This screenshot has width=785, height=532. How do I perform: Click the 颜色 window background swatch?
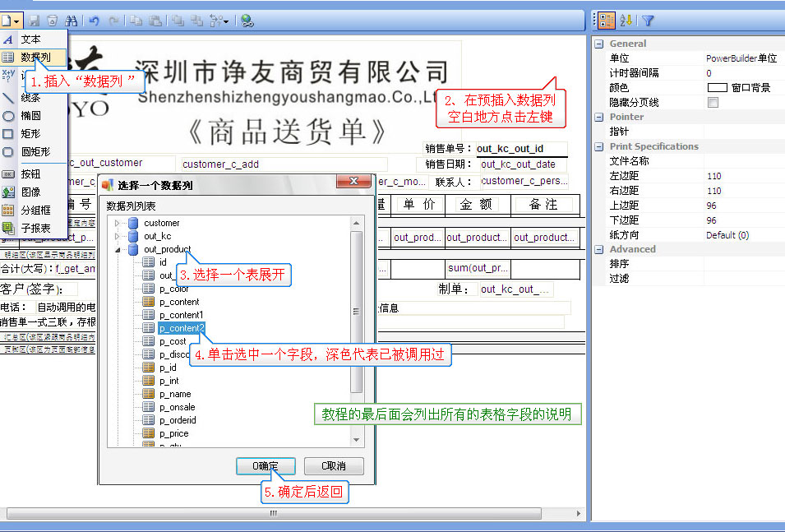[x=718, y=88]
